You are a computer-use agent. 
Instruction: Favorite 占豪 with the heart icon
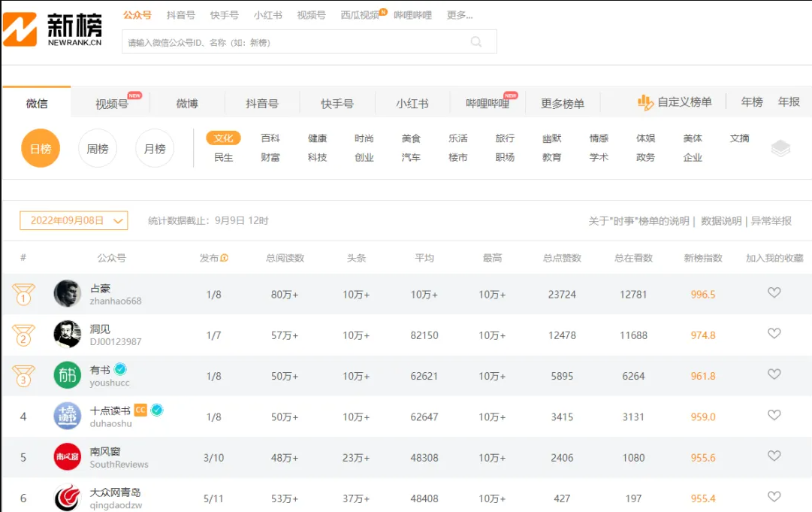(774, 292)
